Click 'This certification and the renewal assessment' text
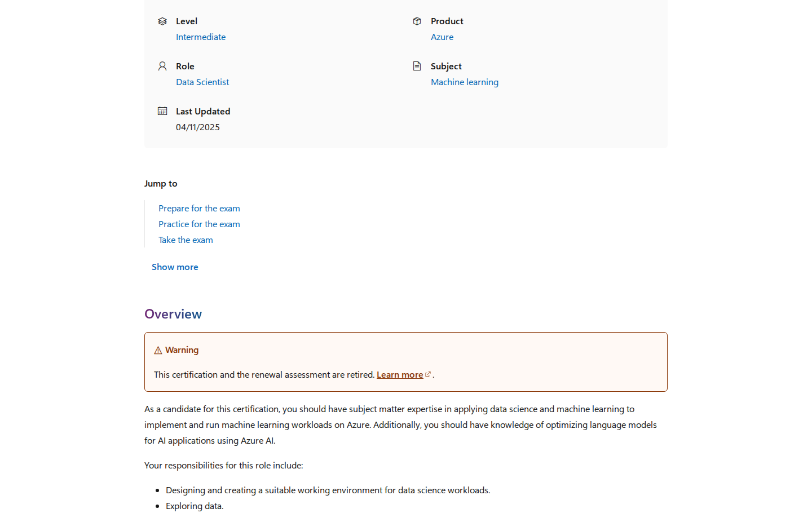 (264, 374)
